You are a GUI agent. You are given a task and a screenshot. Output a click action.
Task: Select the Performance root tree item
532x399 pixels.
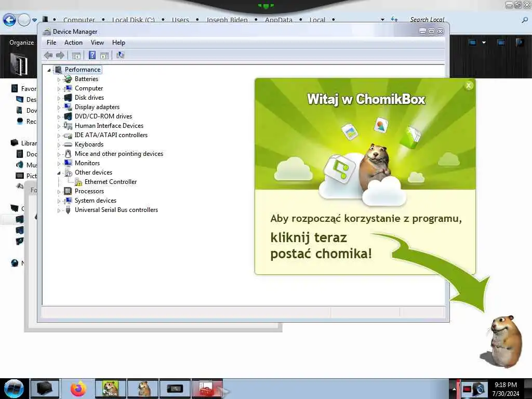[x=83, y=70]
